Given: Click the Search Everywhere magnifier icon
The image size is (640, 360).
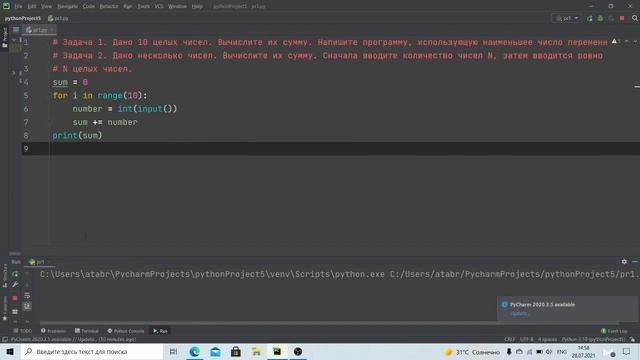Looking at the screenshot, I should click(635, 18).
